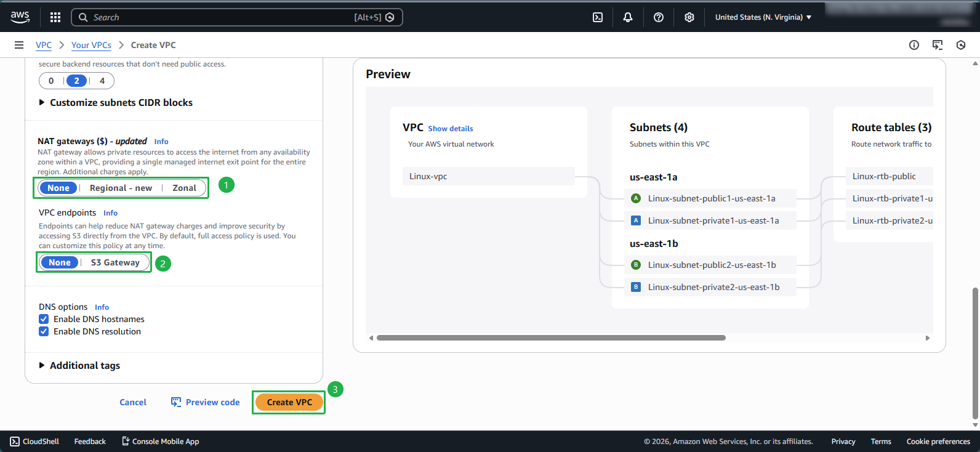
Task: Open the info panel icon
Action: 914,45
